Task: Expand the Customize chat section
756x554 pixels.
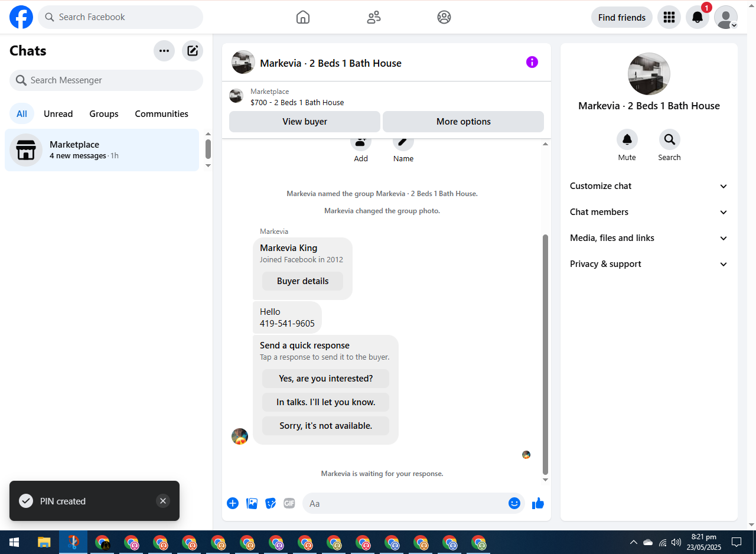Action: (649, 186)
